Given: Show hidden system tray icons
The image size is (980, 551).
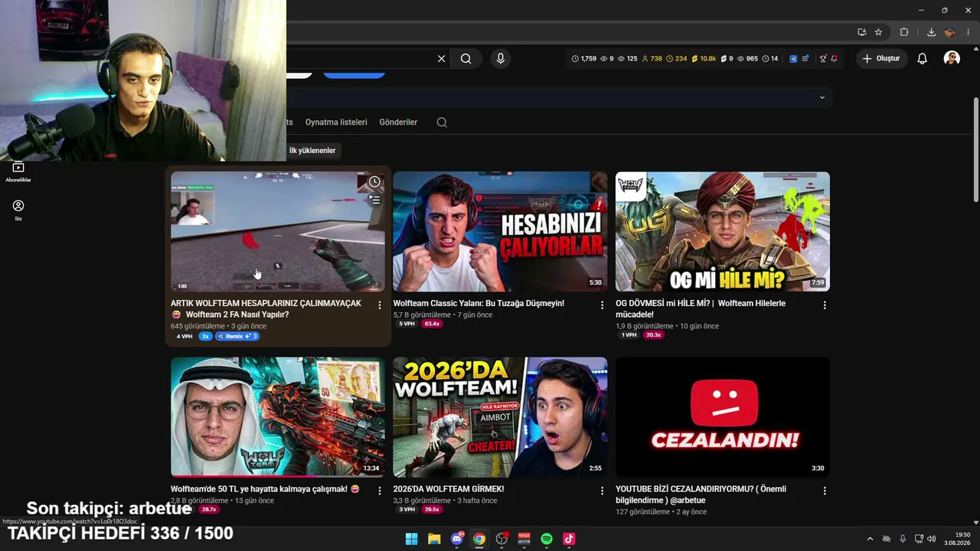Looking at the screenshot, I should [x=870, y=539].
